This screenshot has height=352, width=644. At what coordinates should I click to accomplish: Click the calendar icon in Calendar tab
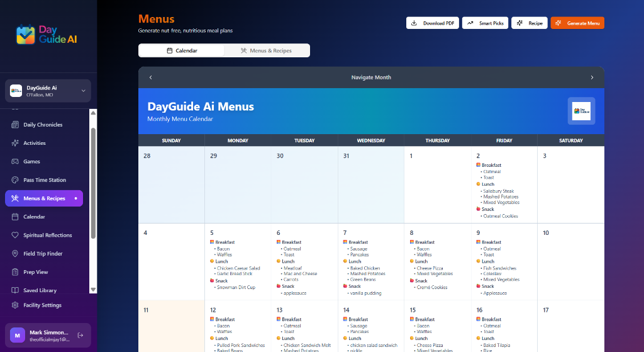[x=170, y=50]
